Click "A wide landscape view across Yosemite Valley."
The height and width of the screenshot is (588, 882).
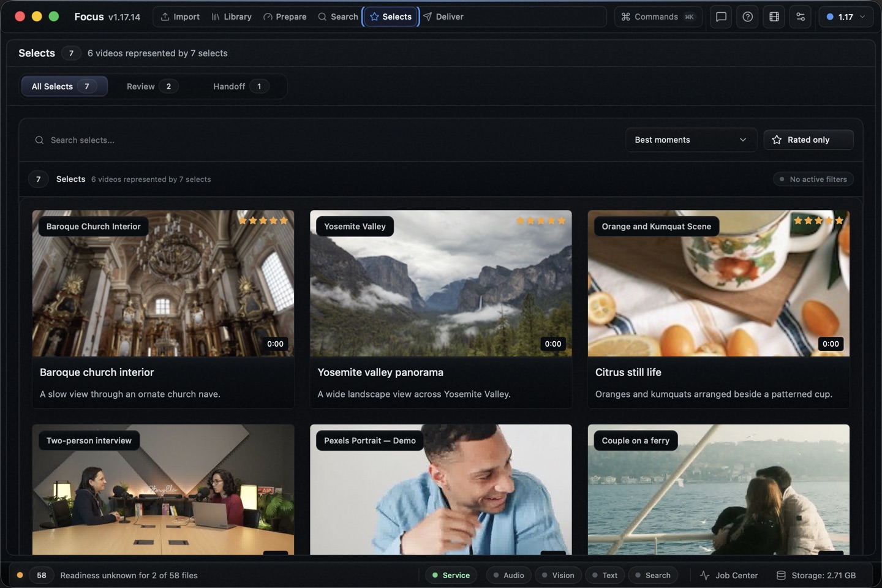(414, 394)
